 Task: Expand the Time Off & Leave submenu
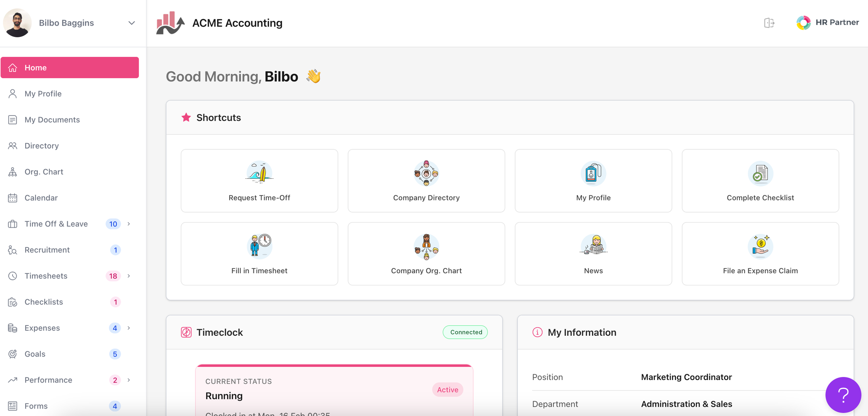[129, 224]
